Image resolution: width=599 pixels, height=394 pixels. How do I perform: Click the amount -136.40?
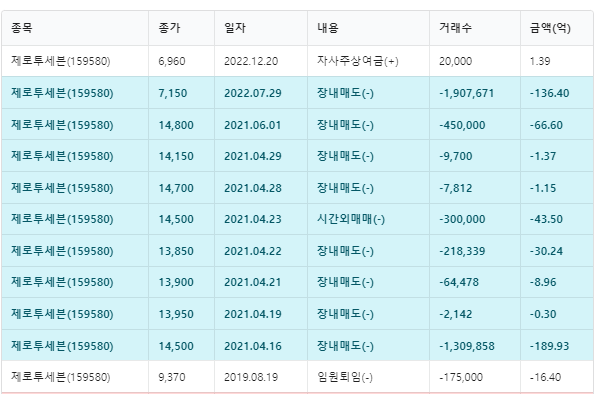click(x=549, y=93)
